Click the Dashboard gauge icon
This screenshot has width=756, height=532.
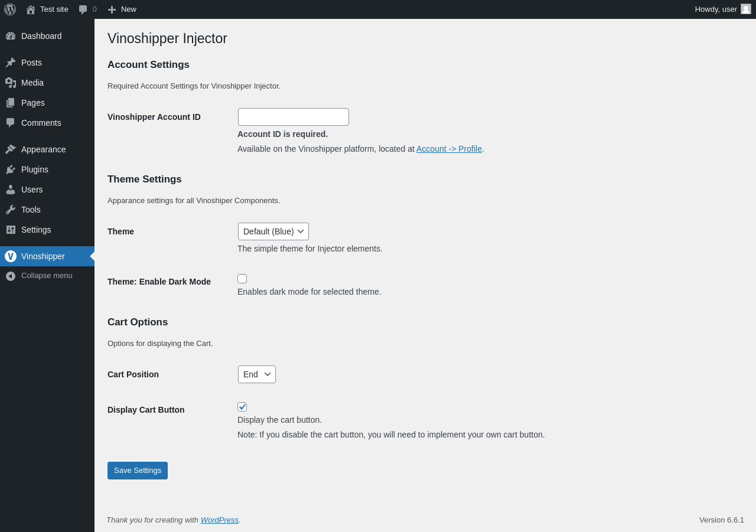pos(11,36)
